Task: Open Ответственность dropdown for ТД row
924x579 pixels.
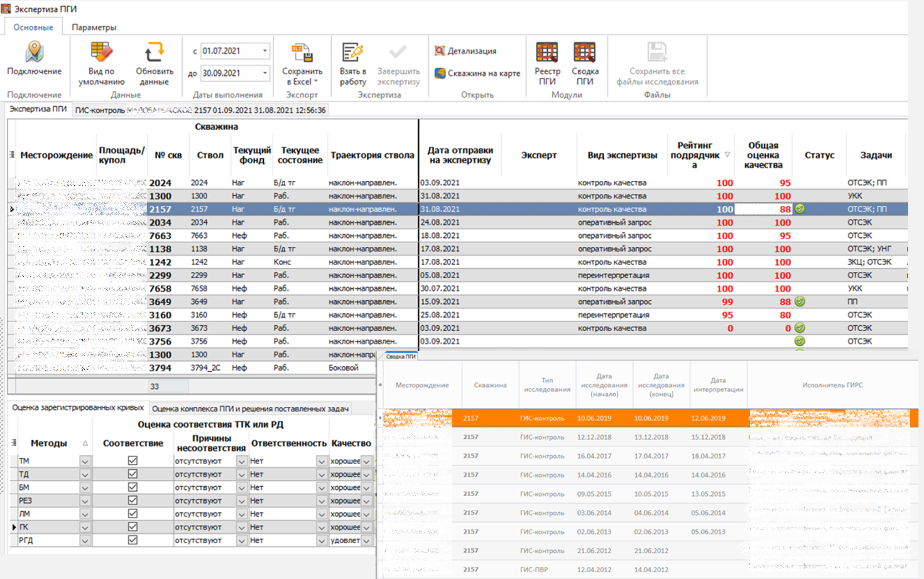Action: [322, 475]
